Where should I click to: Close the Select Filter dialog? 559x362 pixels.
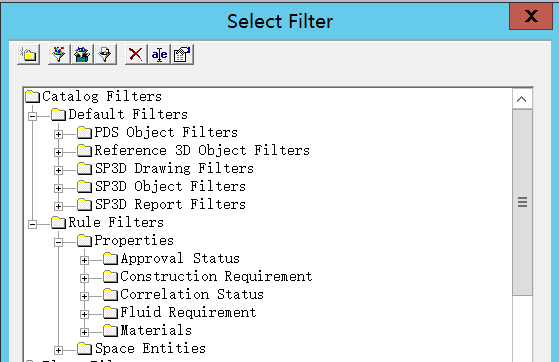[531, 16]
